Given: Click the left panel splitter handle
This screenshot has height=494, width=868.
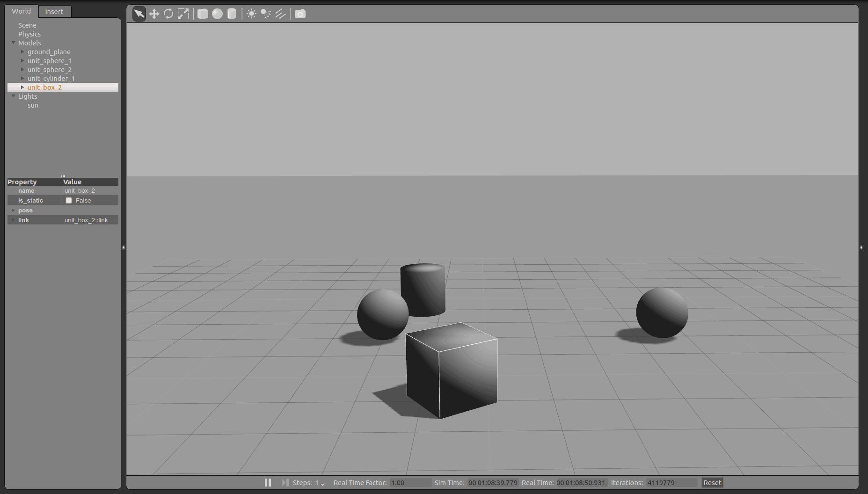Looking at the screenshot, I should coord(124,247).
